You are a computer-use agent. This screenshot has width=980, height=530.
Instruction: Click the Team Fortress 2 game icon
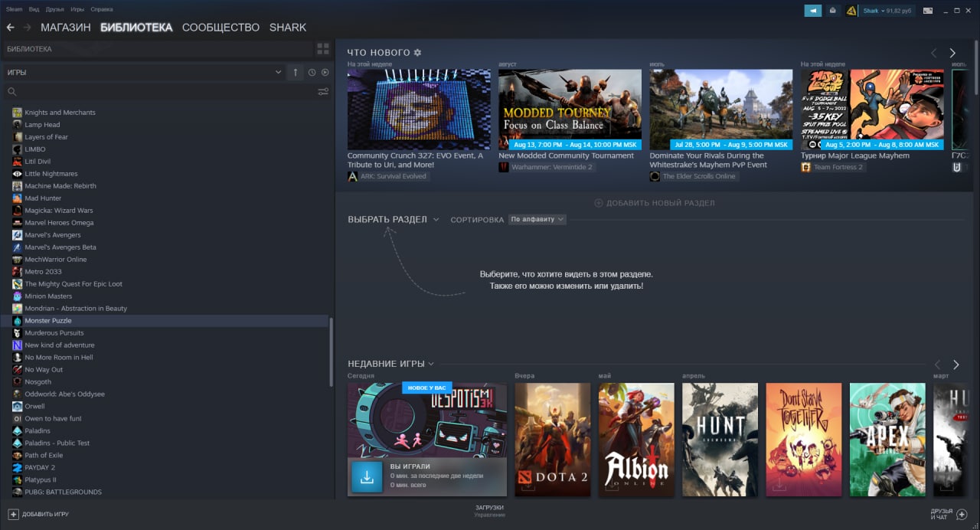pyautogui.click(x=805, y=167)
